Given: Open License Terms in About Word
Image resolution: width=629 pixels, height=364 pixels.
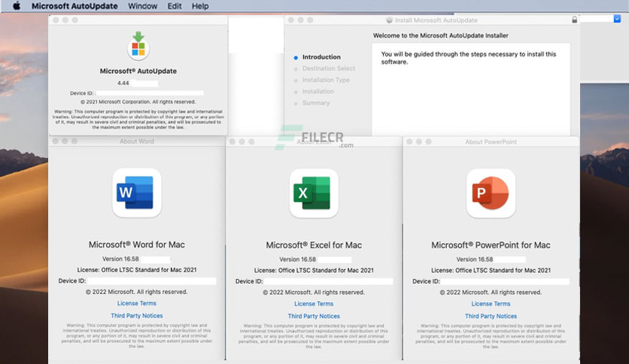Looking at the screenshot, I should point(137,303).
